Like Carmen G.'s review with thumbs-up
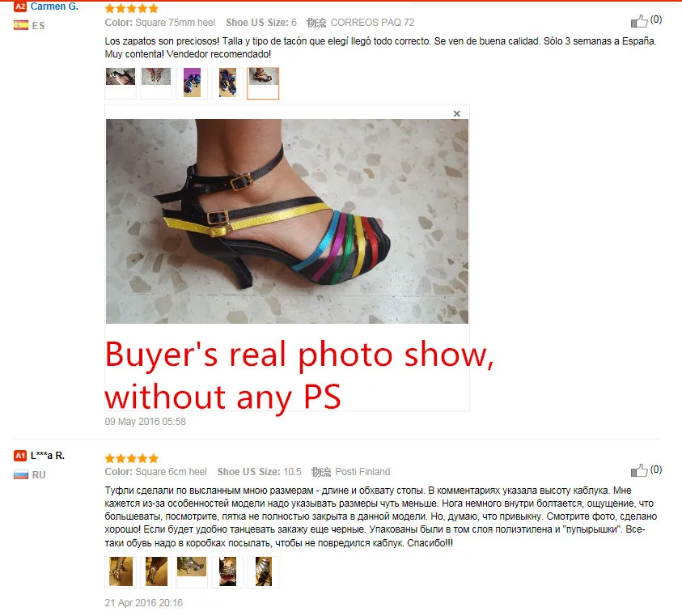The image size is (682, 616). coord(639,21)
